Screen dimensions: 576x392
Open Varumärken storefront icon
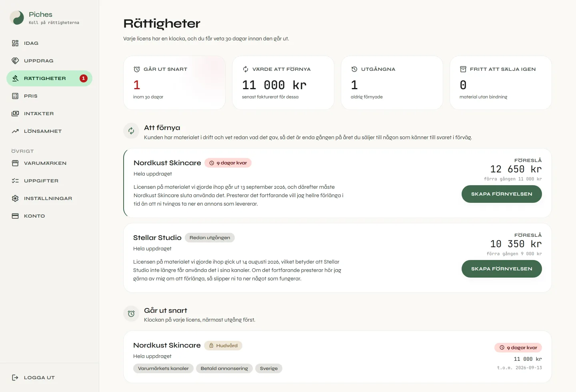click(x=15, y=163)
